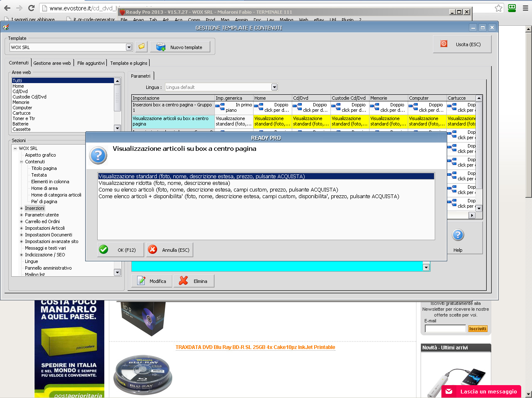Open the Template WOX SRL dropdown
This screenshot has height=398, width=532.
click(x=129, y=47)
